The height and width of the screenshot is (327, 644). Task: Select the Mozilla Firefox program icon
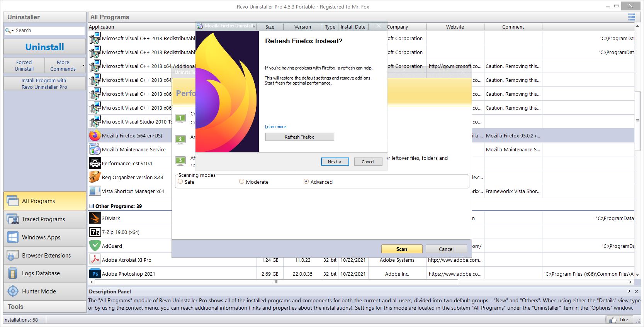[x=95, y=136]
